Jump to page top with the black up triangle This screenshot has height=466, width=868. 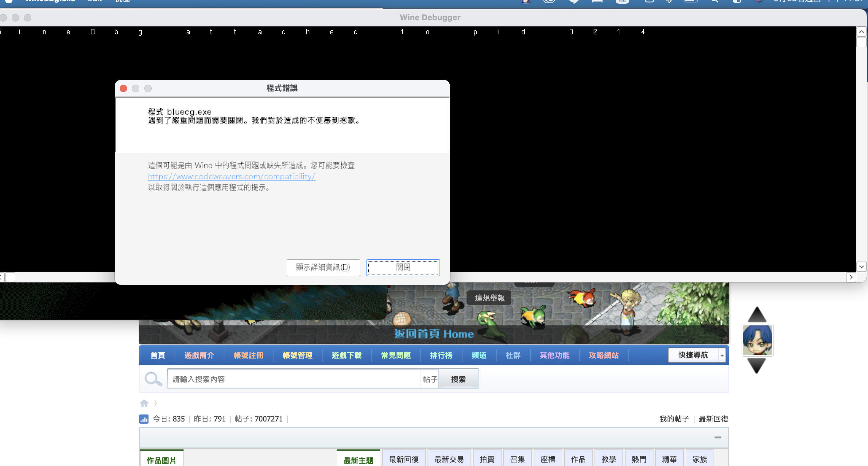tap(757, 314)
